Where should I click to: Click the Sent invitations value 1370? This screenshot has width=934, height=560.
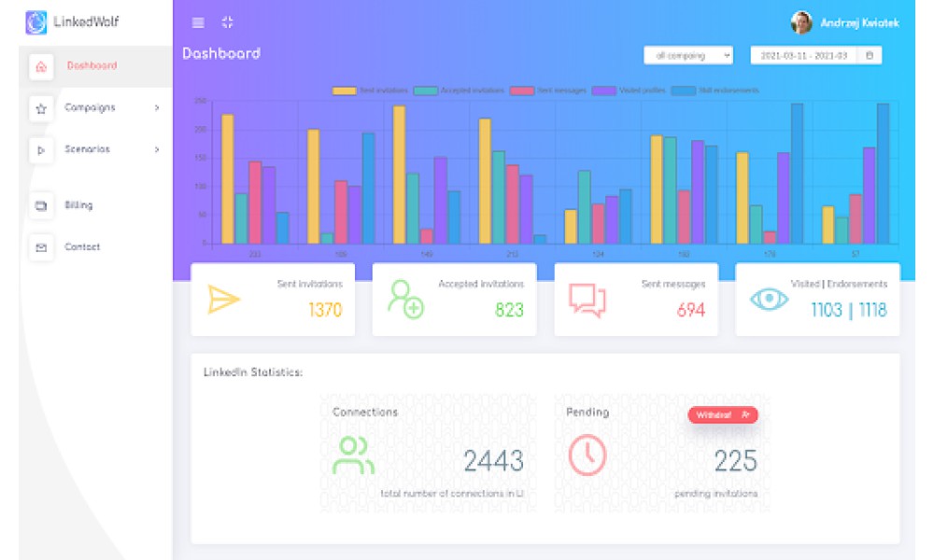tap(325, 310)
